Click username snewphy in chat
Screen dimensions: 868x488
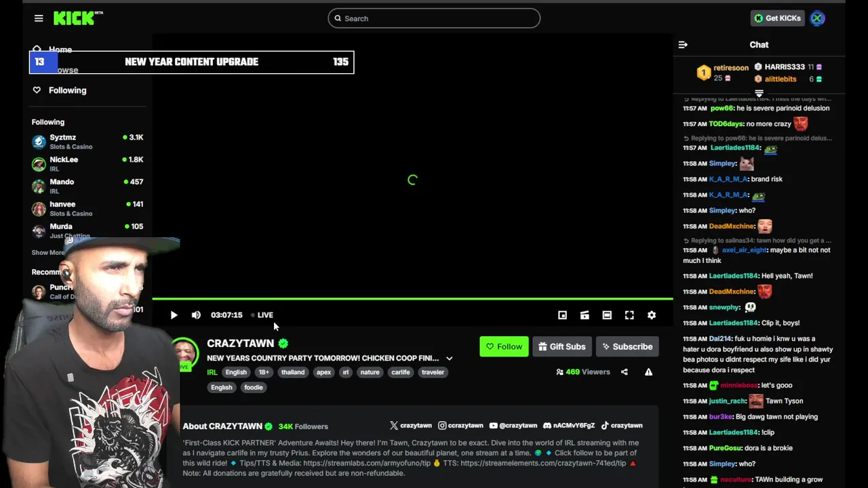click(x=725, y=308)
